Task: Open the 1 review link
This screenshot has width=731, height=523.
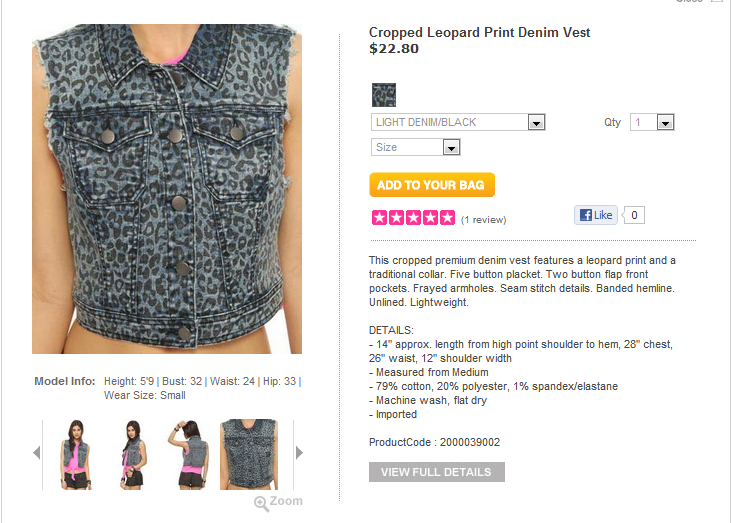Action: tap(483, 220)
